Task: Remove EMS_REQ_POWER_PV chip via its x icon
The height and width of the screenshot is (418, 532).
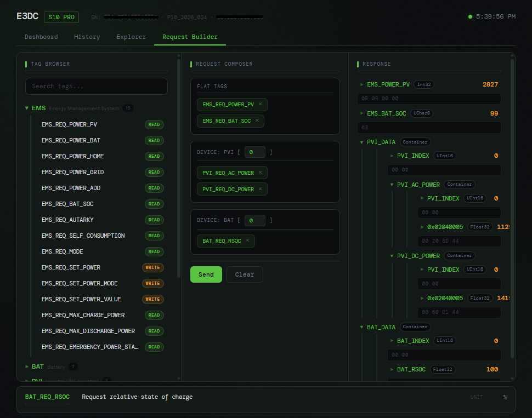Action: click(x=260, y=104)
